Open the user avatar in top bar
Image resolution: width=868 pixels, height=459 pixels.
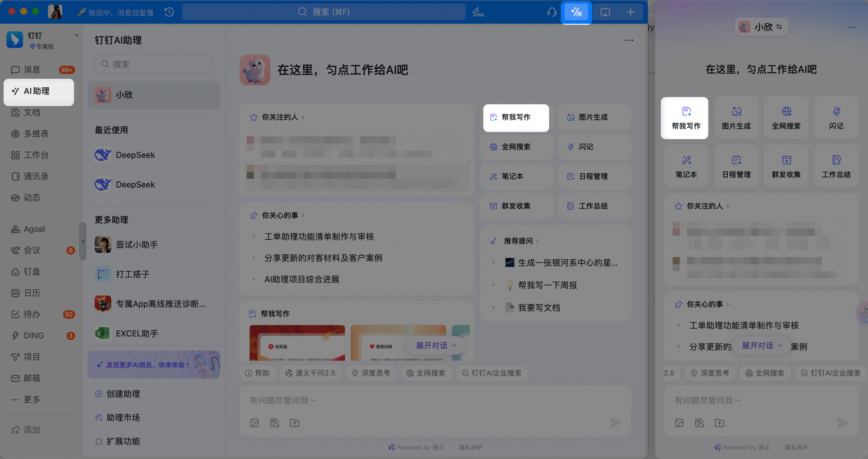[x=55, y=12]
